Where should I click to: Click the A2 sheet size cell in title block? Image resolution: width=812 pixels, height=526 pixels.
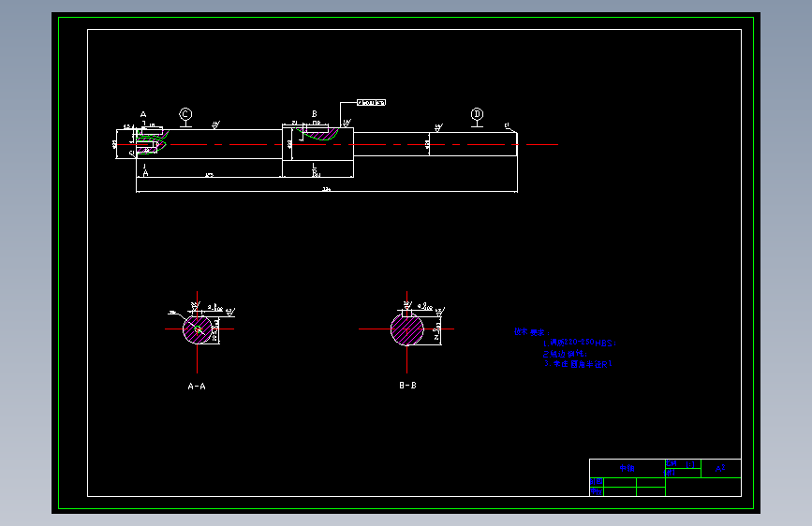(720, 468)
